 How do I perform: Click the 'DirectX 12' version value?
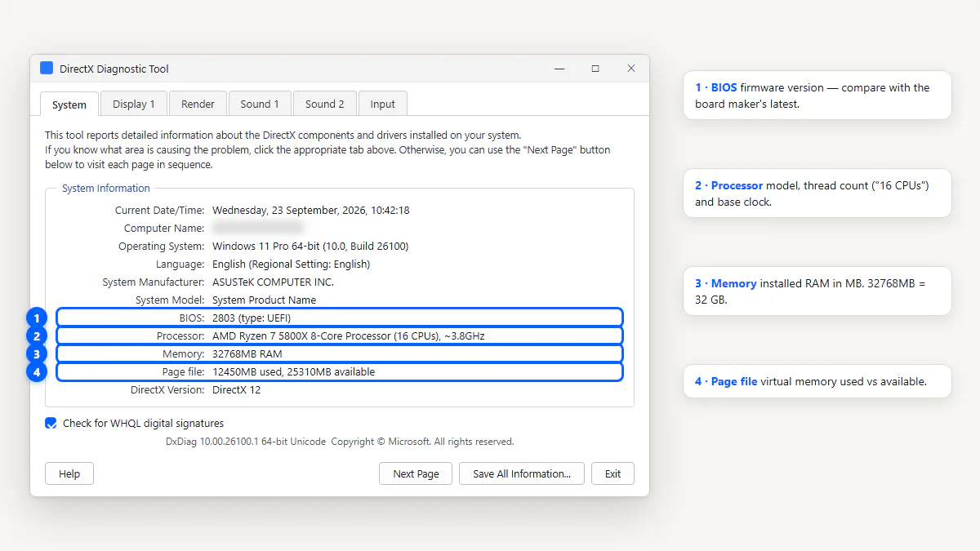click(237, 389)
